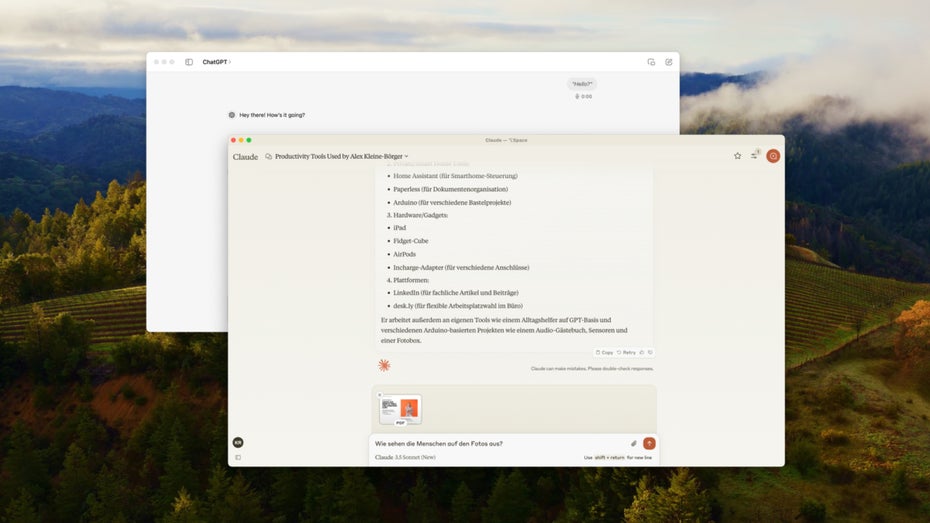Click the chat bubbles icon before the title
This screenshot has height=523, width=930.
coord(269,157)
